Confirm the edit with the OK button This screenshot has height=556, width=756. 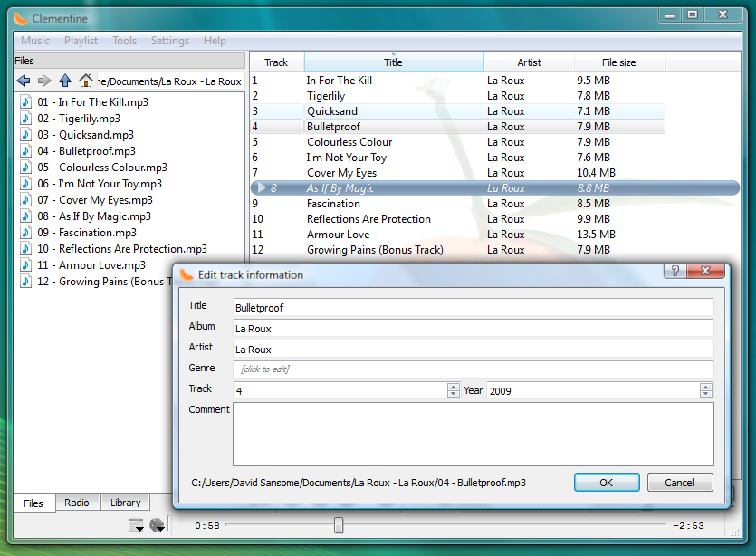click(607, 483)
